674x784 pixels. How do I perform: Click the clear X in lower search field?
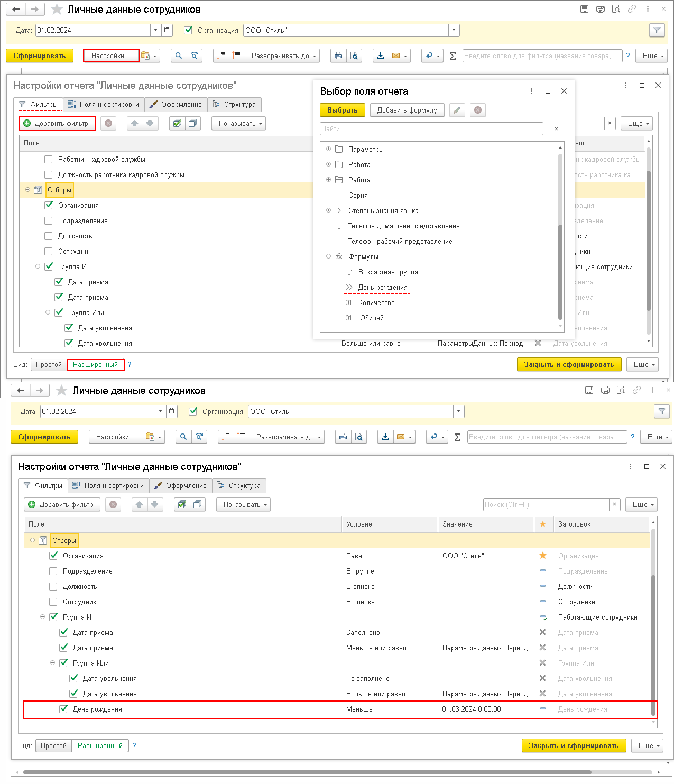(614, 504)
